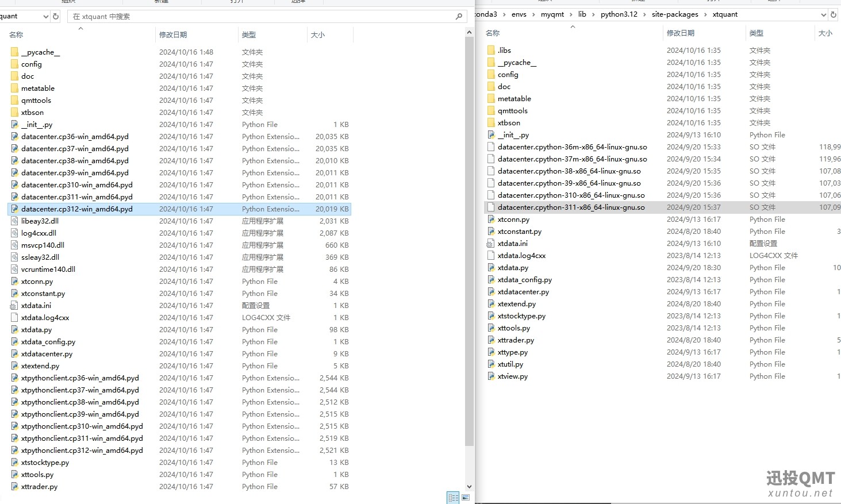
Task: Click xttrader.py icon in left window
Action: click(14, 486)
